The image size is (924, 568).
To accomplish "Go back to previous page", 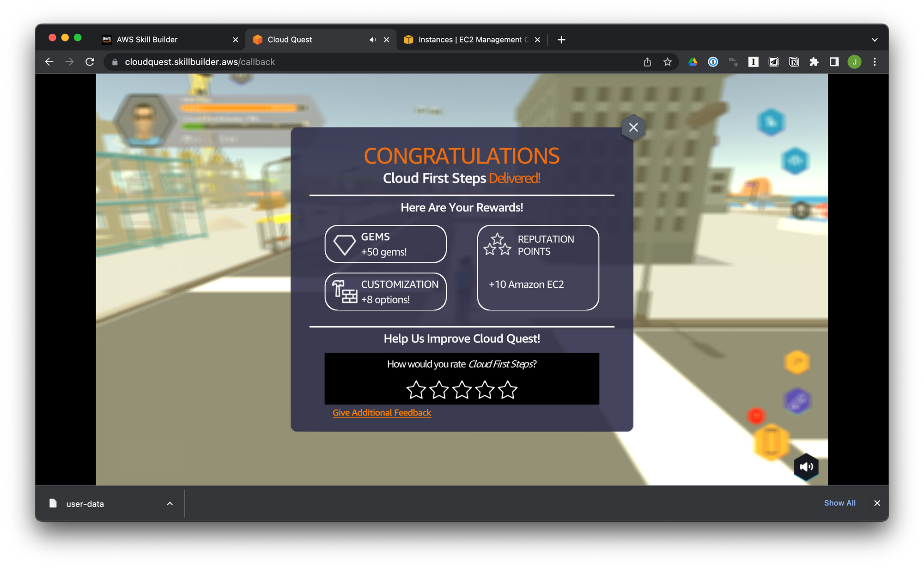I will [49, 62].
